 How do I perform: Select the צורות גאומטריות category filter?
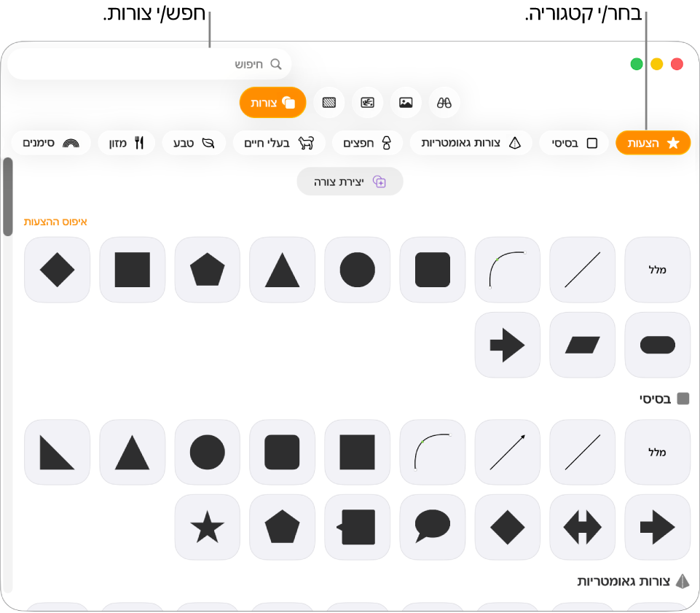click(471, 143)
